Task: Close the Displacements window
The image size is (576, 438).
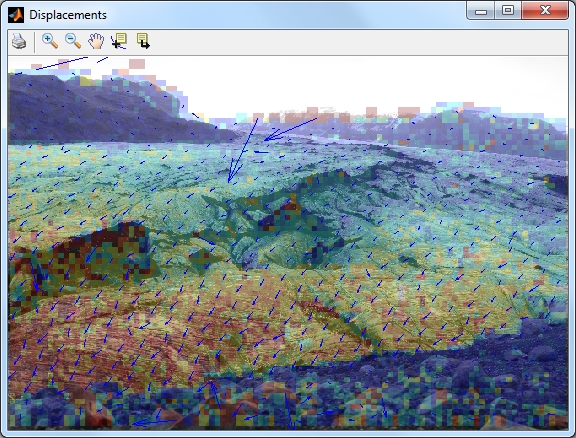Action: [545, 10]
